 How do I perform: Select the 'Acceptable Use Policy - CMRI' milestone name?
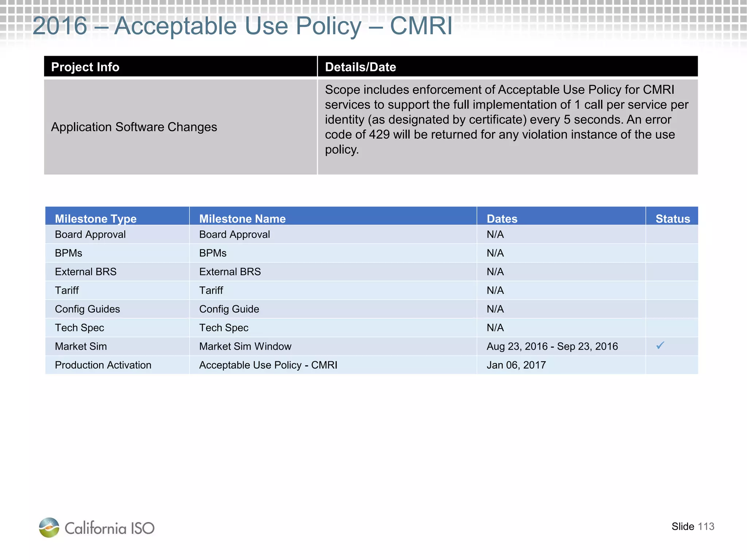[268, 365]
